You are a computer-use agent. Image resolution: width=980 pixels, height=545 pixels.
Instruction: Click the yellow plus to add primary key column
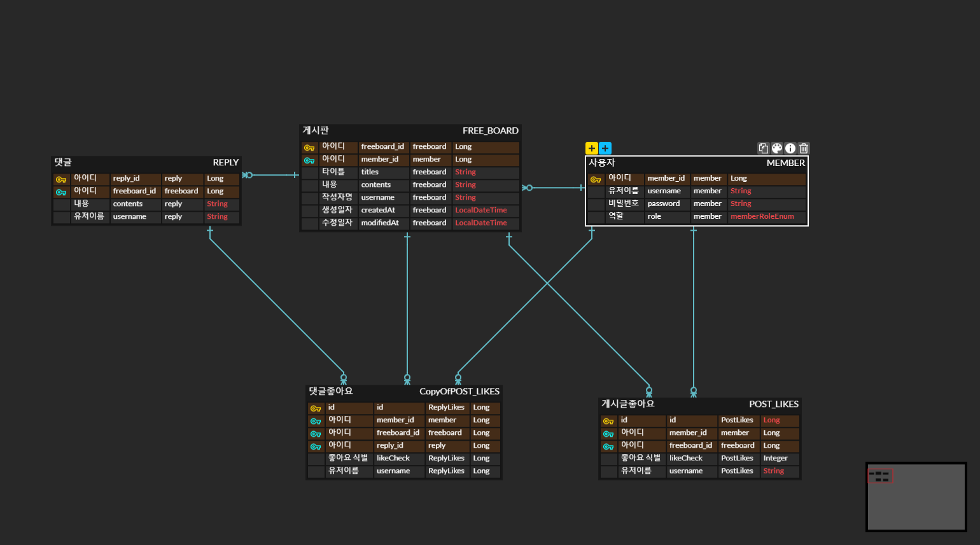(592, 148)
